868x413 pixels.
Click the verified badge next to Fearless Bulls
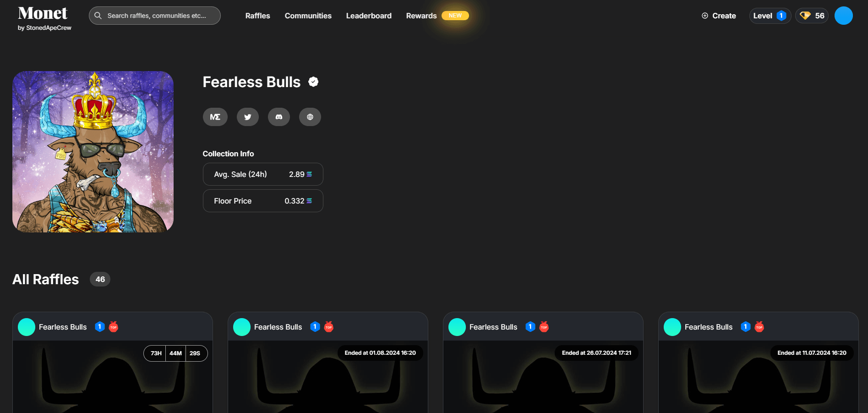point(313,82)
